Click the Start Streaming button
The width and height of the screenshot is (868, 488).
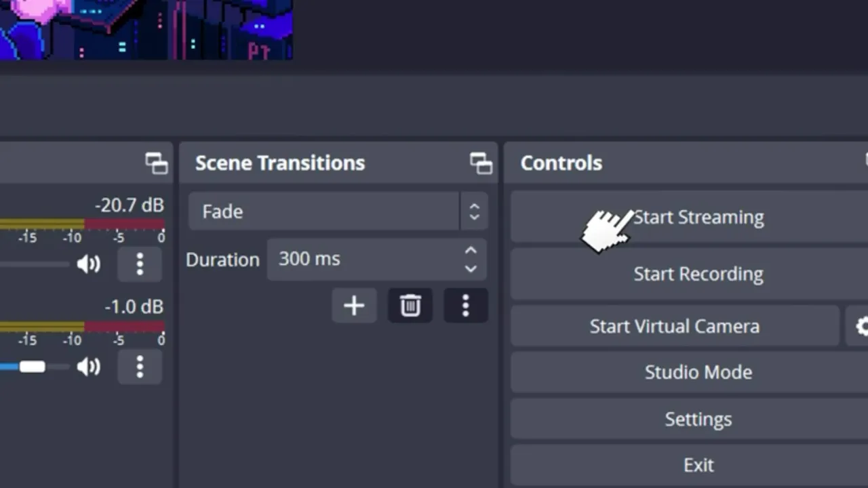(x=698, y=217)
